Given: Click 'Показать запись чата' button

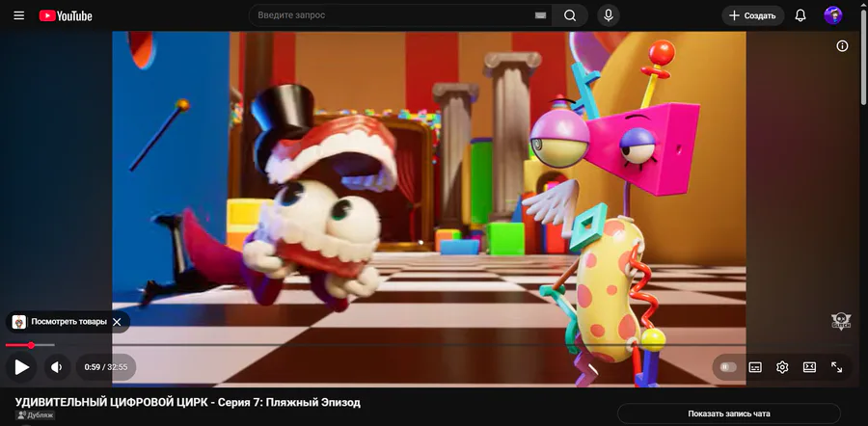Looking at the screenshot, I should [x=728, y=413].
